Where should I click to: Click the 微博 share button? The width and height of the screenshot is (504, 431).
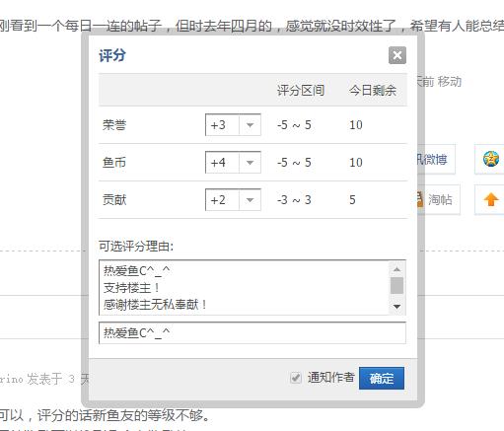tap(436, 160)
